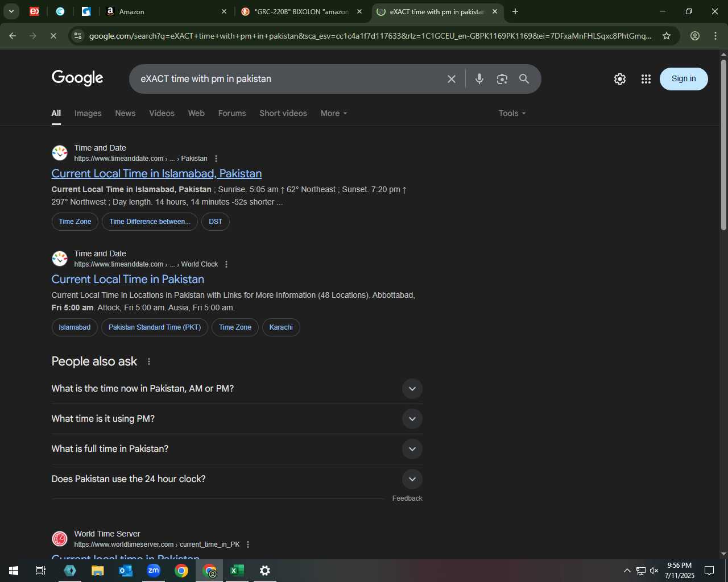The height and width of the screenshot is (582, 728).
Task: Open more options for World Clock result
Action: coord(226,264)
